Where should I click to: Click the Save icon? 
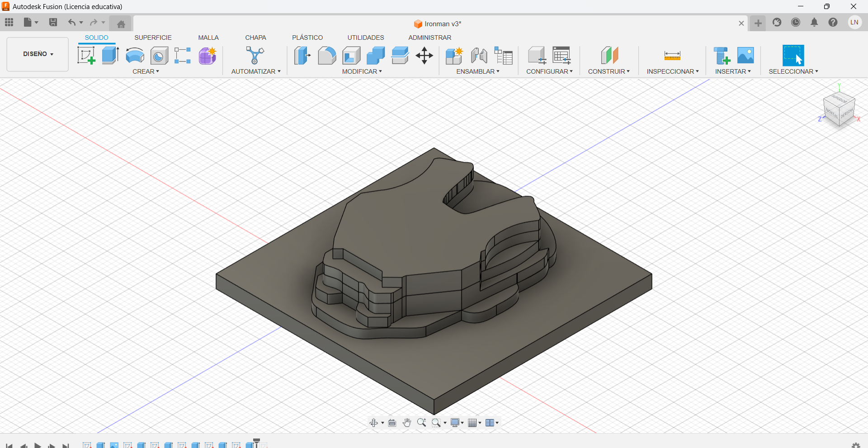(x=53, y=22)
